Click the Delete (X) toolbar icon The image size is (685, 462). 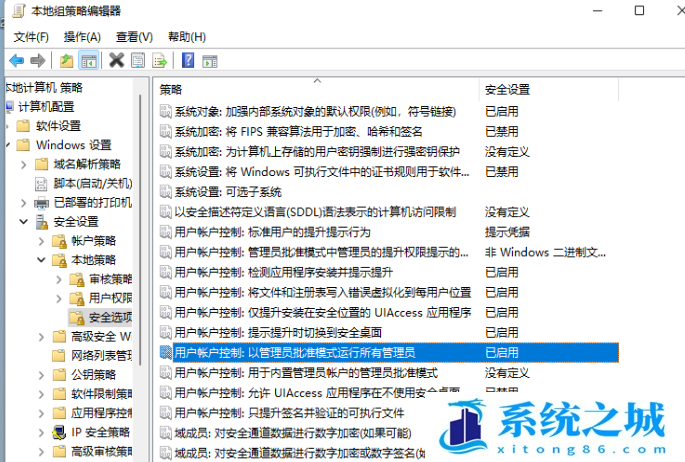click(116, 60)
